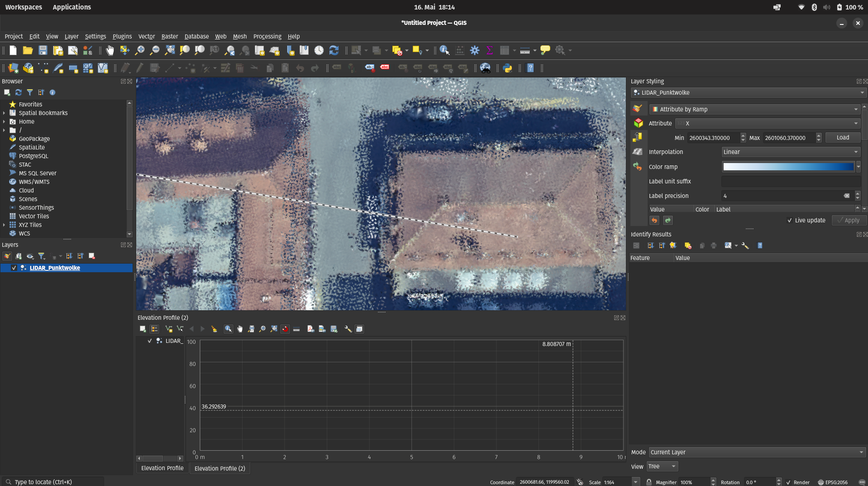This screenshot has height=486, width=868.
Task: Toggle dock layout in Elevation Profile toolbar
Action: [x=359, y=329]
